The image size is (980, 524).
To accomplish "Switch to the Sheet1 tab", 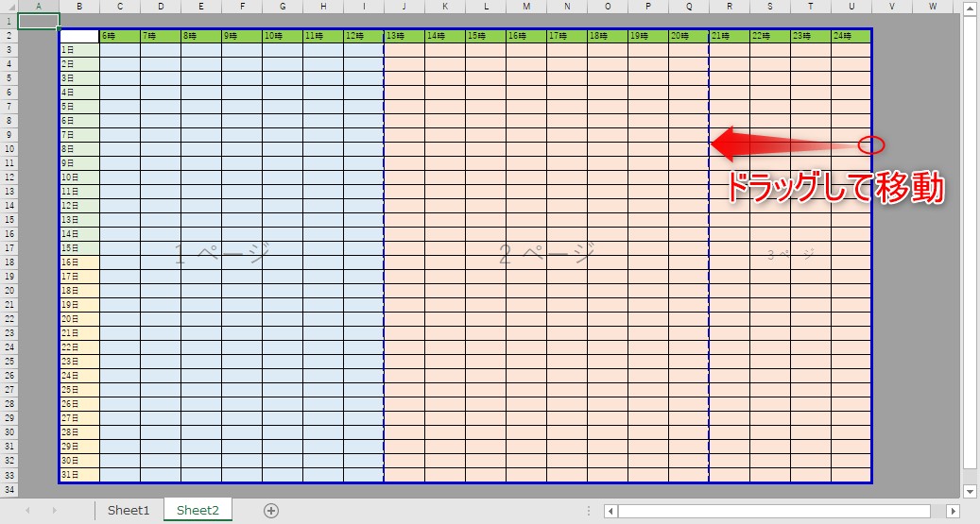I will 129,511.
